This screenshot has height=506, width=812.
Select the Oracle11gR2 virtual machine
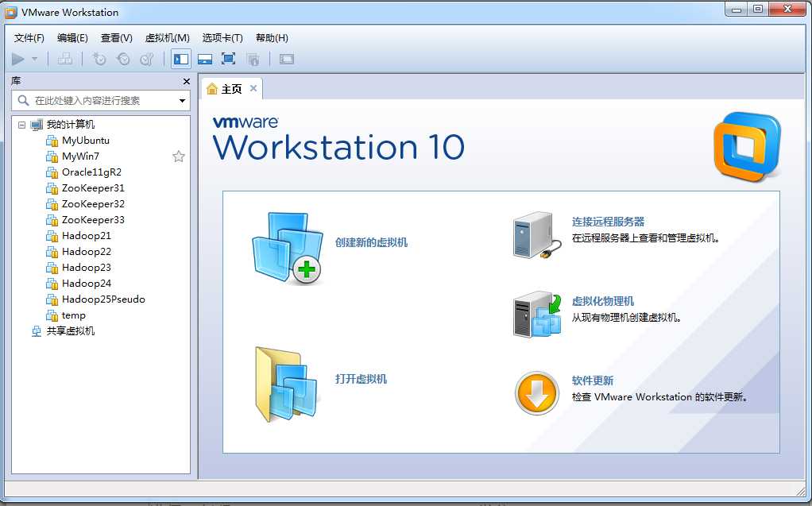(x=91, y=172)
